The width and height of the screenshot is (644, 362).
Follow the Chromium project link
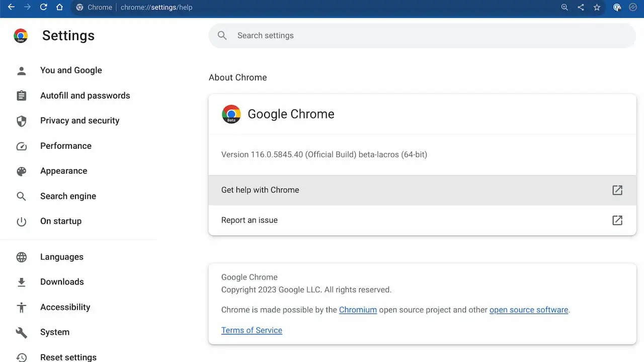click(x=358, y=310)
